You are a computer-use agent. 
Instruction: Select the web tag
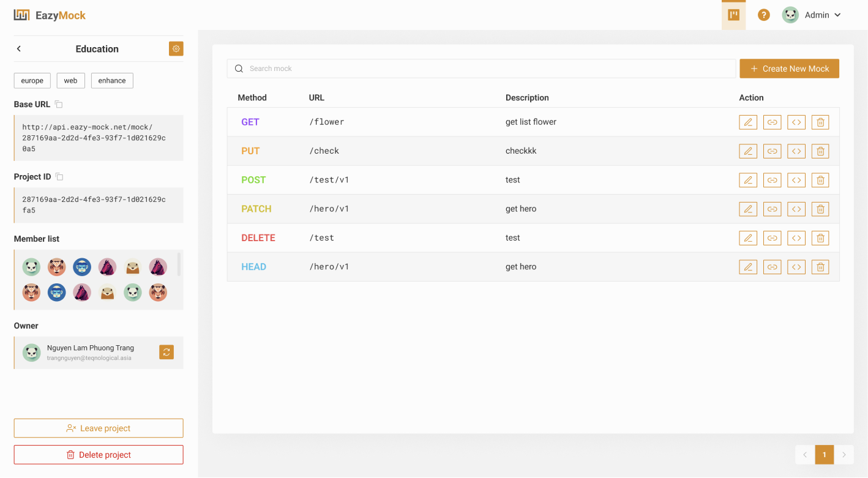coord(70,81)
